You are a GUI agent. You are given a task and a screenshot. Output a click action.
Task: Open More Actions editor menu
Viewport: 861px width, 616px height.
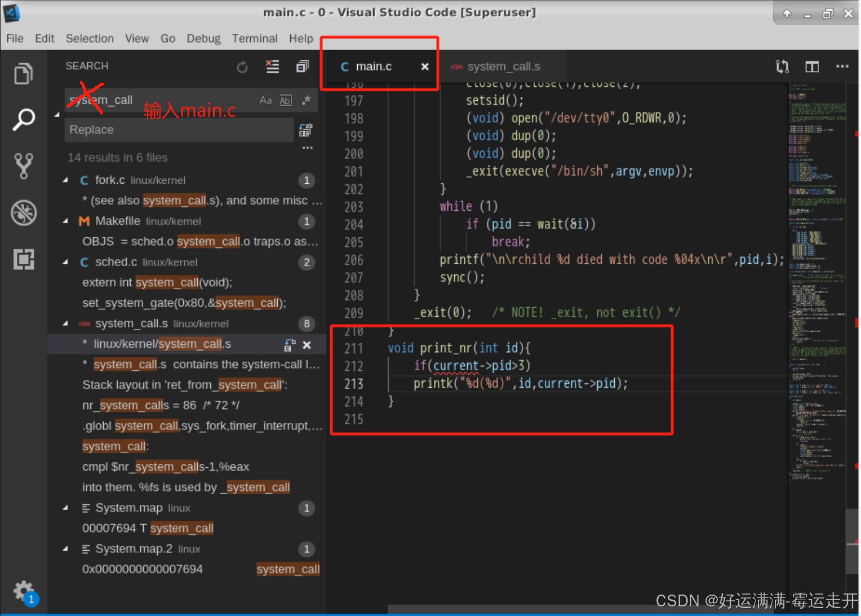(x=842, y=67)
